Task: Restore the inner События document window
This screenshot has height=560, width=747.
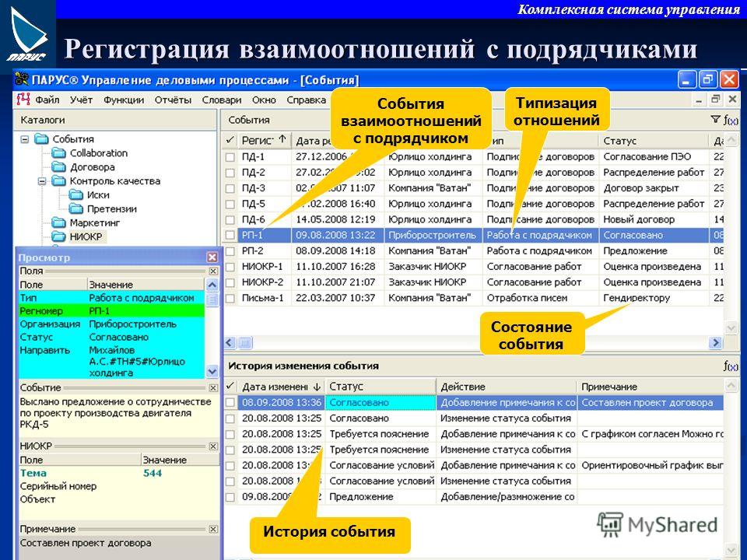Action: [x=715, y=100]
